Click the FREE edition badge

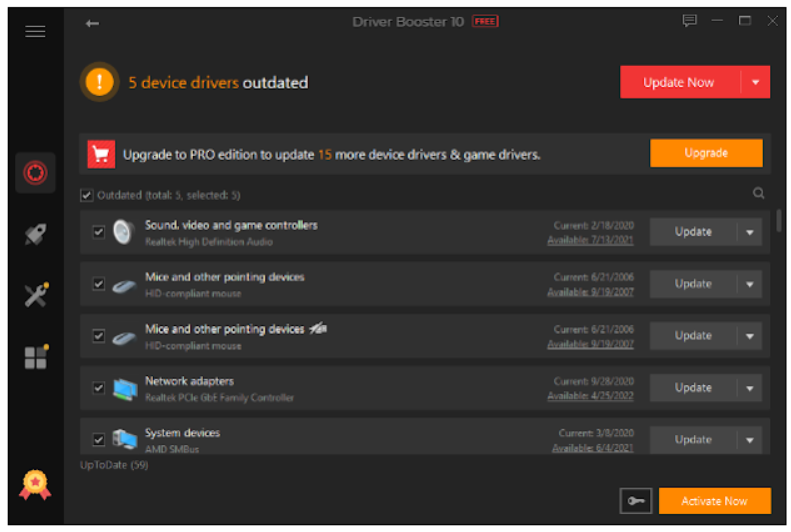tap(485, 22)
